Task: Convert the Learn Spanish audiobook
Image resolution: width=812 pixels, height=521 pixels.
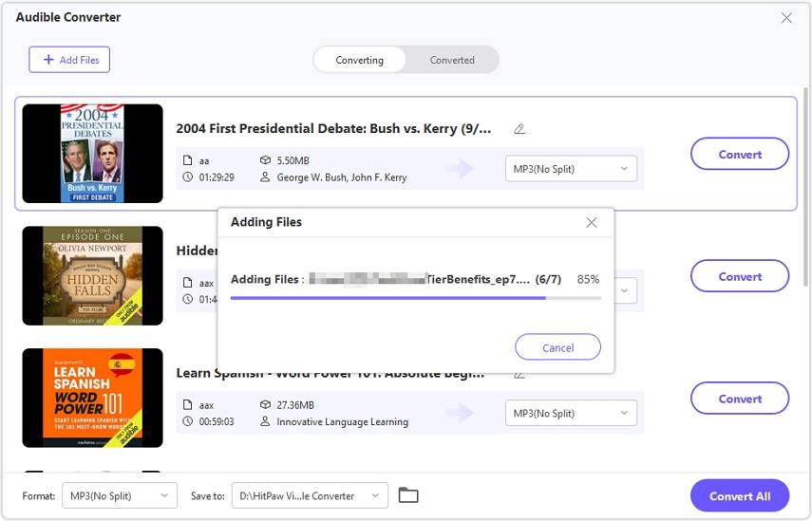Action: [x=740, y=399]
